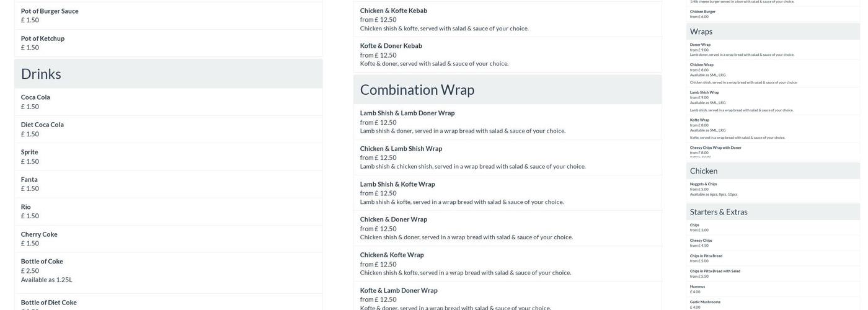Open Chicken & Kofte Kebab item

pos(507,19)
